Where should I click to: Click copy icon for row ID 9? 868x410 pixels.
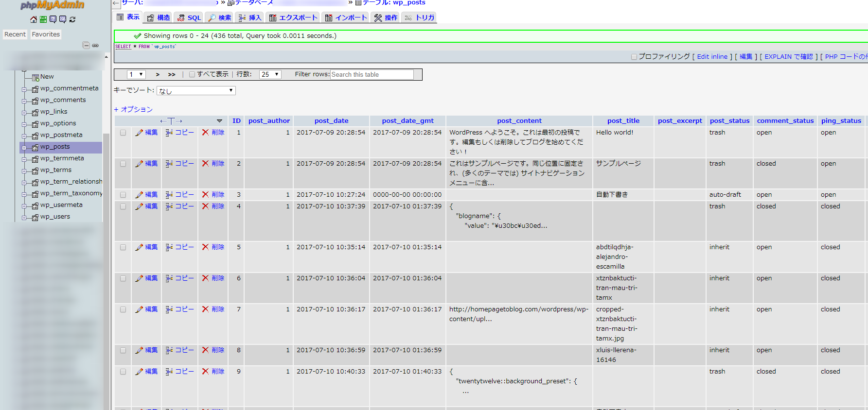click(169, 372)
